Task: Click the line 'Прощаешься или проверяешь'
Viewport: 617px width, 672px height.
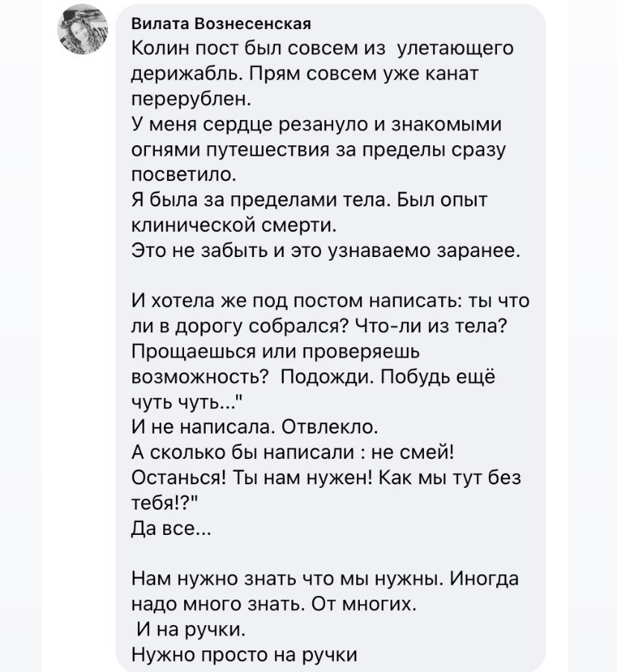Action: (276, 352)
